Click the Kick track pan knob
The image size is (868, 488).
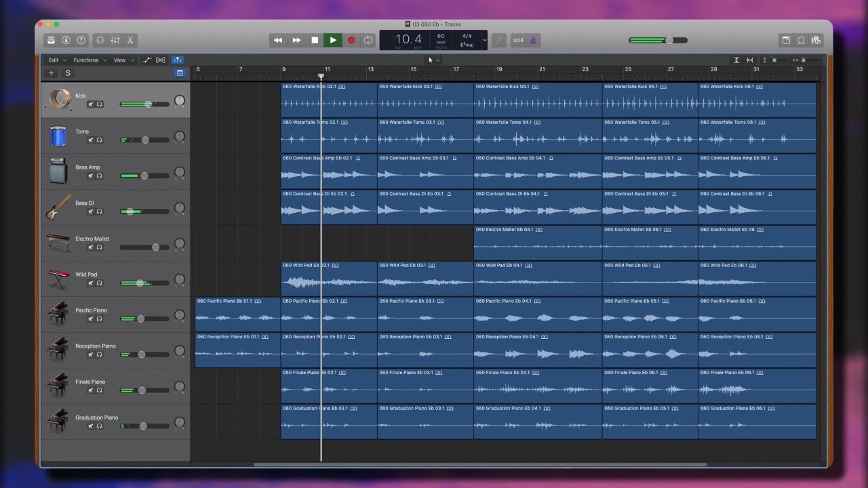click(179, 100)
